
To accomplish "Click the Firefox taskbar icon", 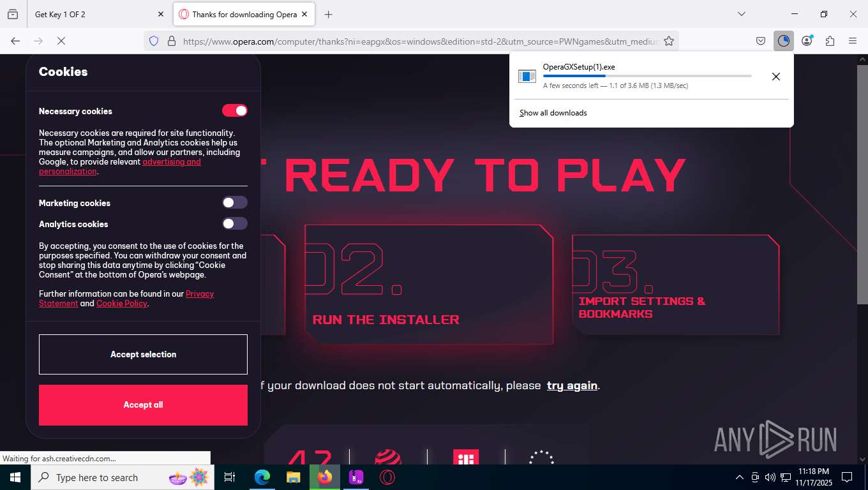I will (x=325, y=477).
